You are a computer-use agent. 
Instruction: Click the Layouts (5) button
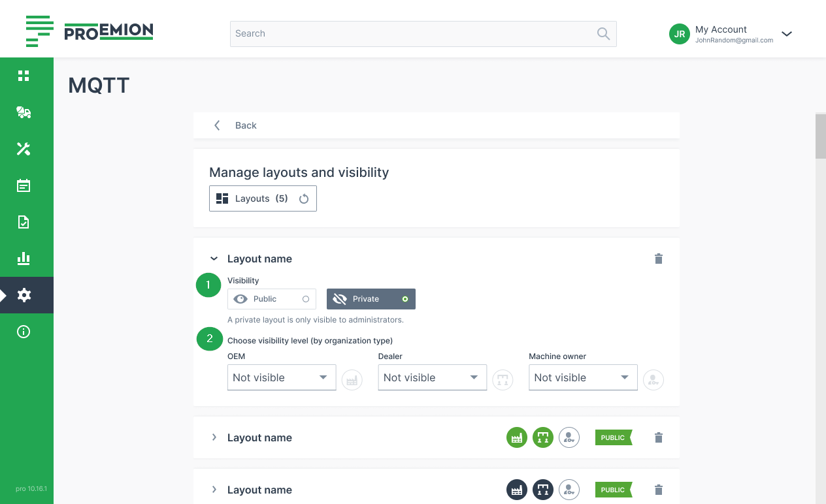pos(263,198)
